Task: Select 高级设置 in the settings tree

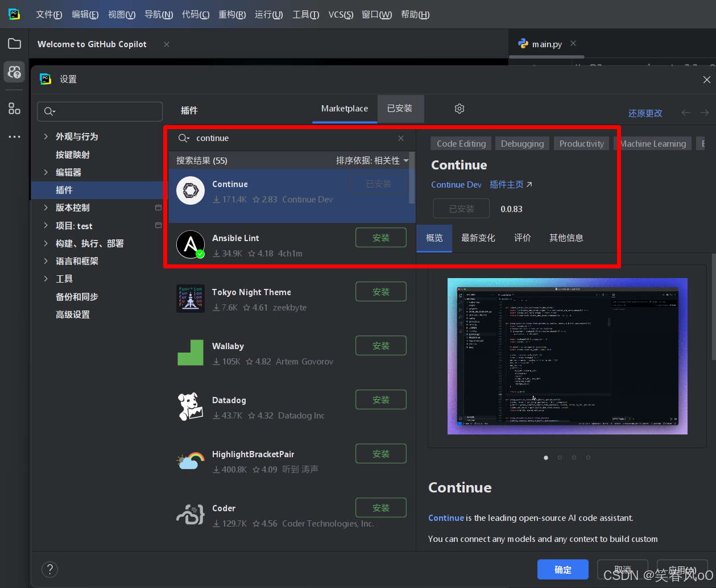Action: 73,314
